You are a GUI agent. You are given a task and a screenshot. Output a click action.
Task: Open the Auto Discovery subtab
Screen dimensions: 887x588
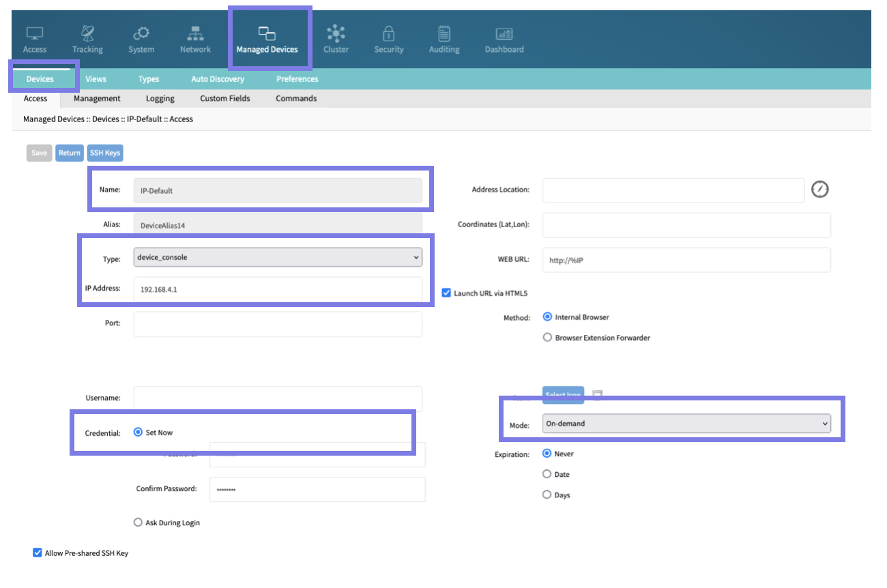(x=218, y=79)
